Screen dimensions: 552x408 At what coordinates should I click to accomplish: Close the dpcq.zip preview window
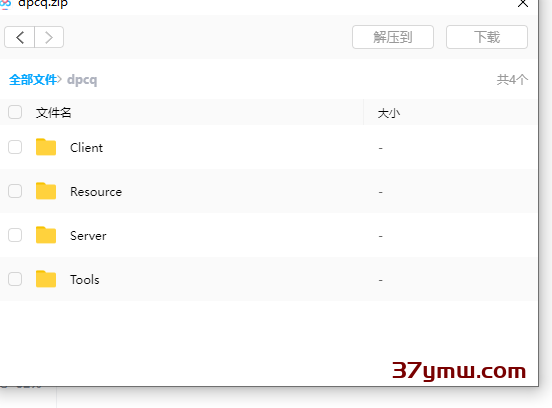pos(523,4)
